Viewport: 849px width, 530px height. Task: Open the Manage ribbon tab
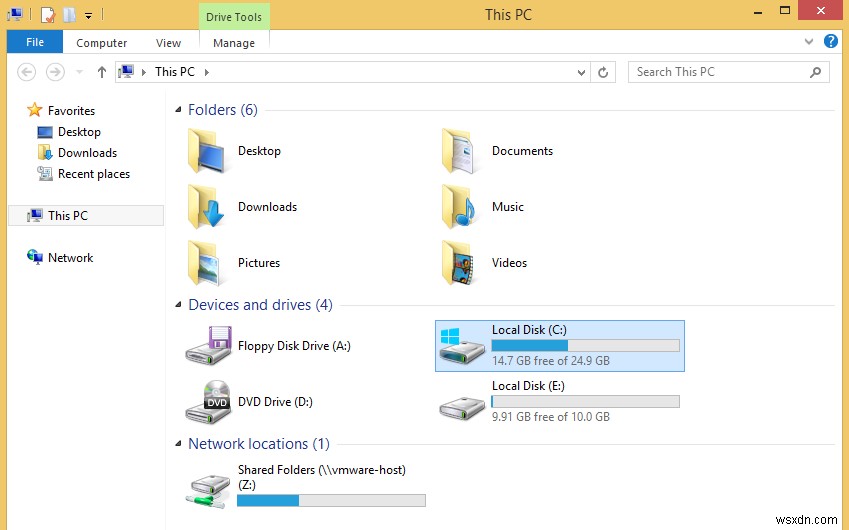click(234, 43)
